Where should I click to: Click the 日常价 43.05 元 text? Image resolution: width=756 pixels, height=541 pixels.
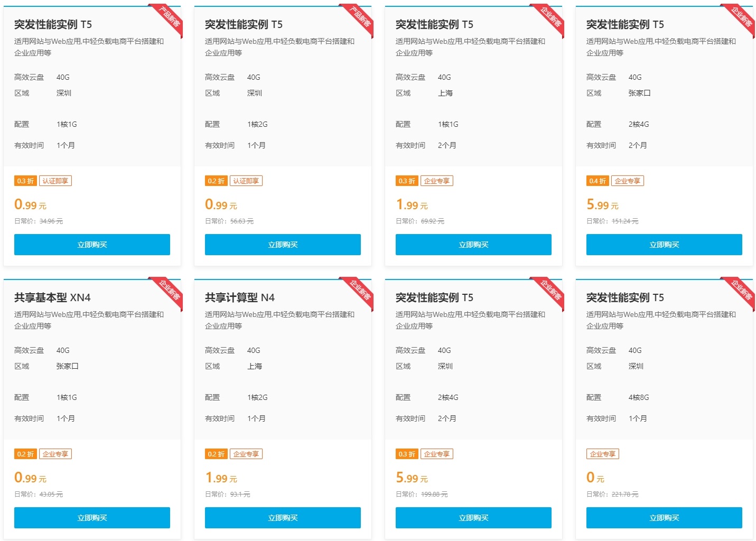point(39,495)
